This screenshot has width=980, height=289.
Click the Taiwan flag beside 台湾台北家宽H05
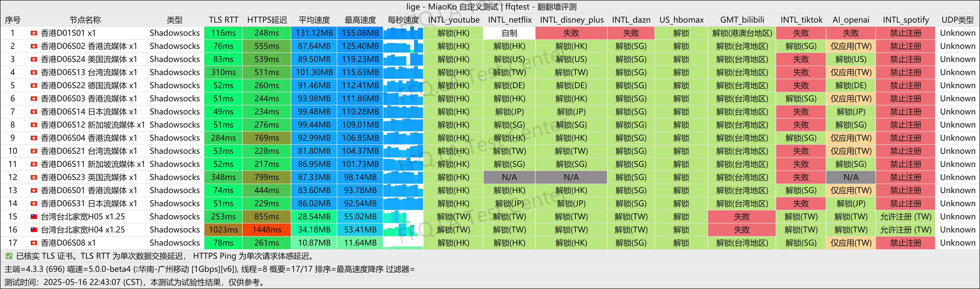[34, 217]
